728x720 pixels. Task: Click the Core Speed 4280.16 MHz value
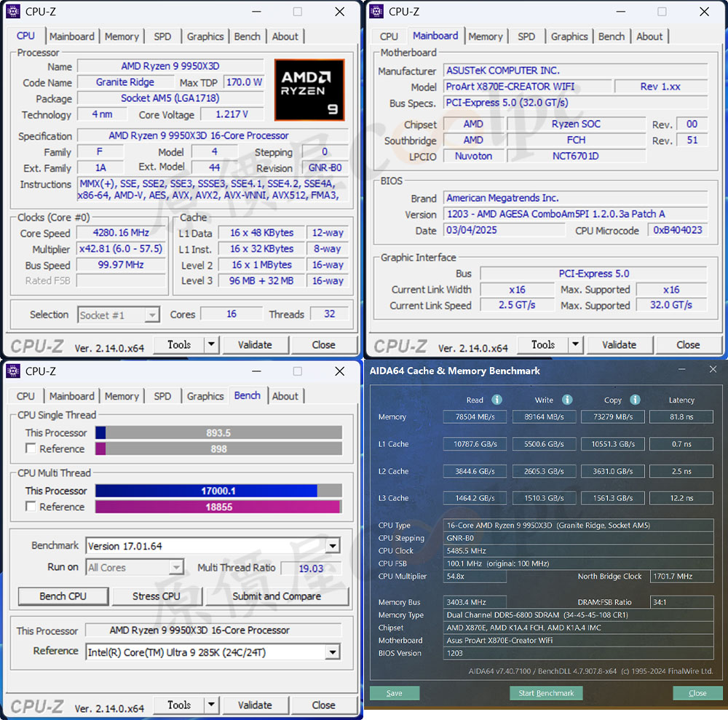(121, 232)
